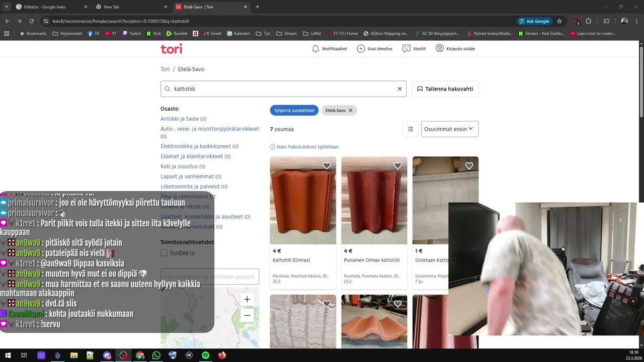Open the Chrome apps grid
Screen dimensions: 644x362
pos(7,34)
